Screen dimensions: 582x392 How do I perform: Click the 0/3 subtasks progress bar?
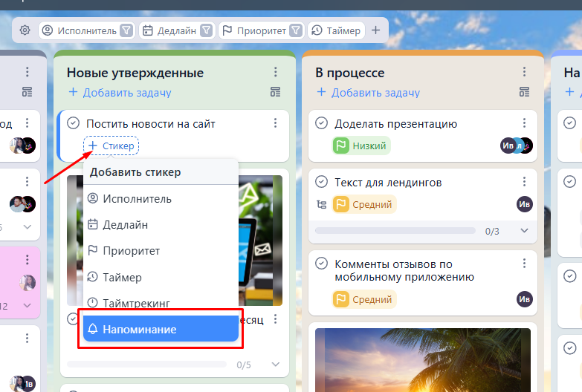[x=395, y=231]
